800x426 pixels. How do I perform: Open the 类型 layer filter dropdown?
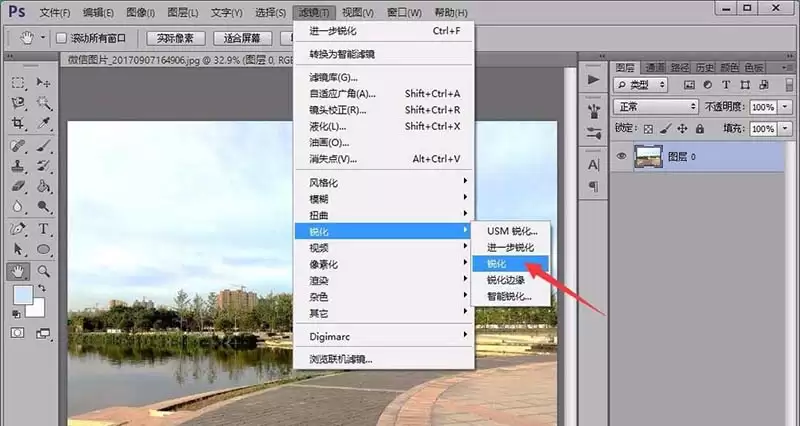(640, 85)
